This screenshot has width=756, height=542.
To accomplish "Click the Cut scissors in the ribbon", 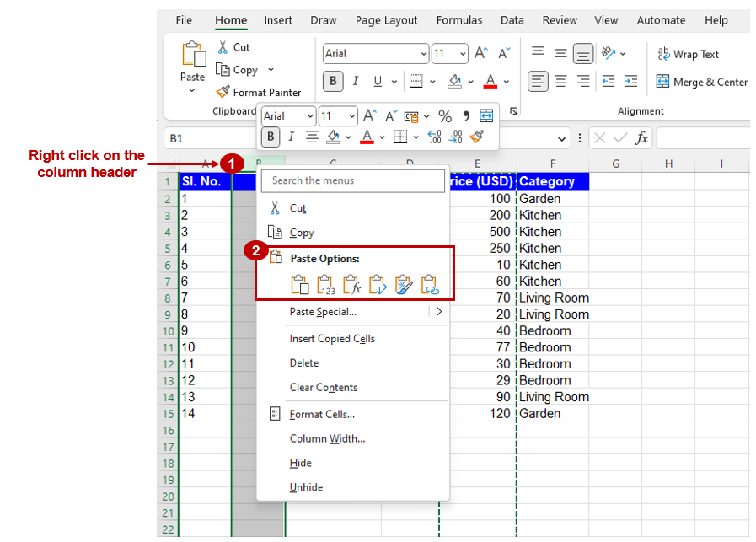I will pyautogui.click(x=223, y=46).
